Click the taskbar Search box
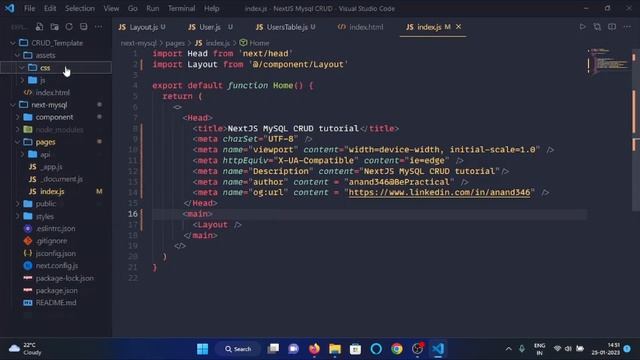Screen dimensions: 640x360 [238, 349]
